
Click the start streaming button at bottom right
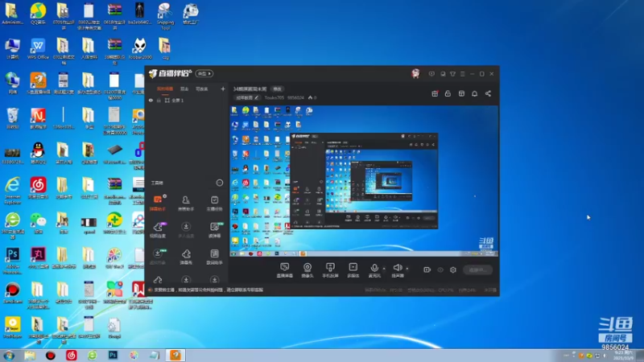(x=477, y=270)
